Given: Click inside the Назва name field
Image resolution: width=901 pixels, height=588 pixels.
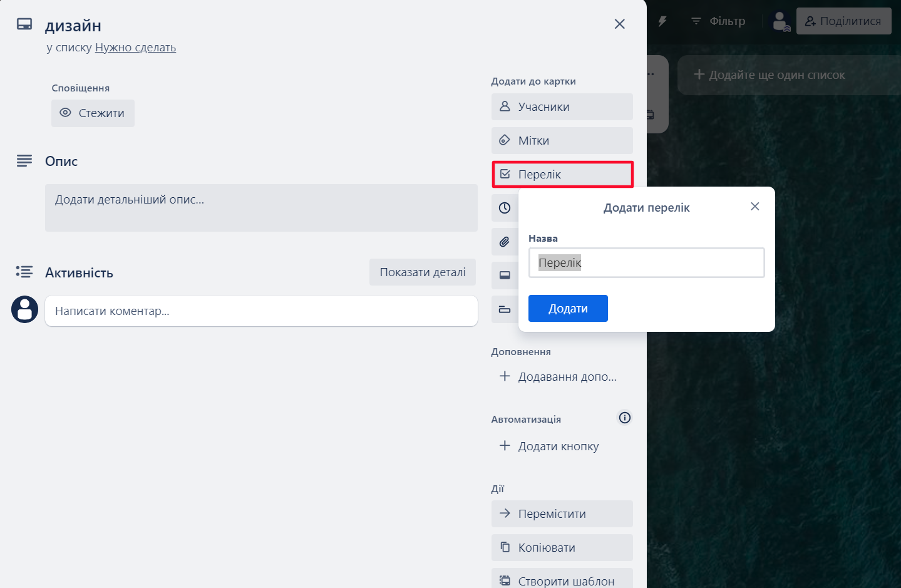Looking at the screenshot, I should [646, 262].
